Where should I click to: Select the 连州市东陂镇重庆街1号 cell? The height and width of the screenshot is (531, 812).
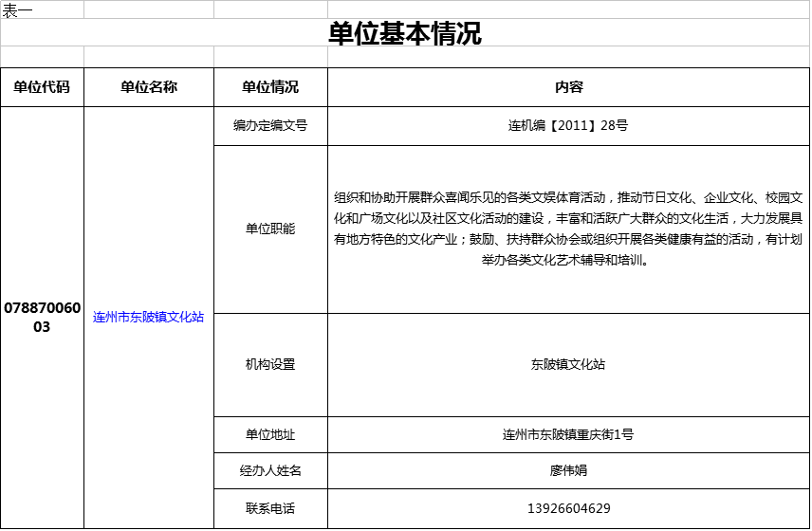click(568, 434)
